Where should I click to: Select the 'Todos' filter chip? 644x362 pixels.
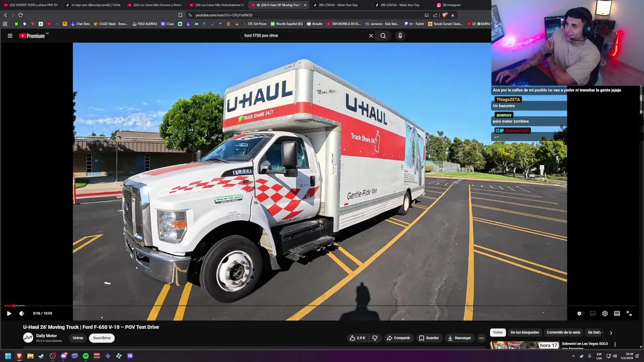pos(498,332)
